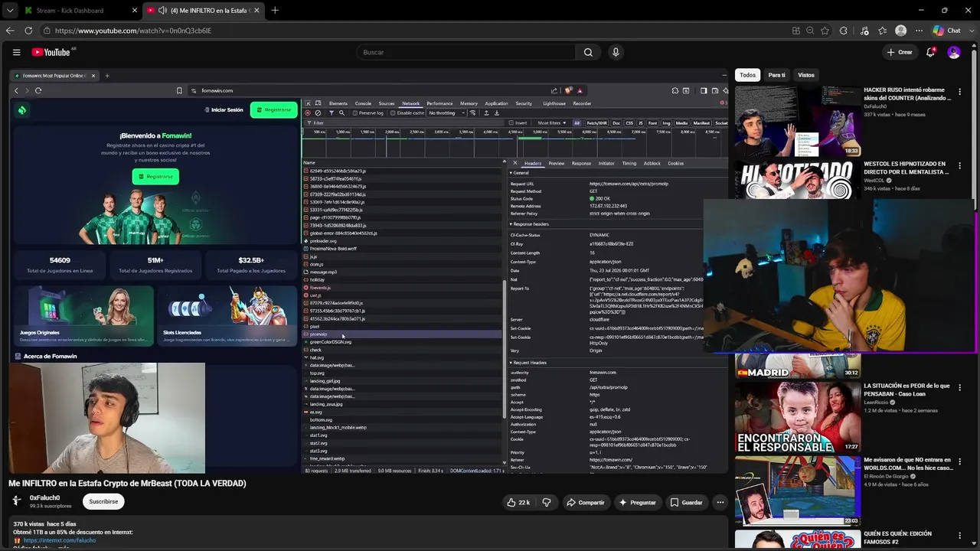Dislike the video
The height and width of the screenshot is (551, 980).
pos(547,502)
